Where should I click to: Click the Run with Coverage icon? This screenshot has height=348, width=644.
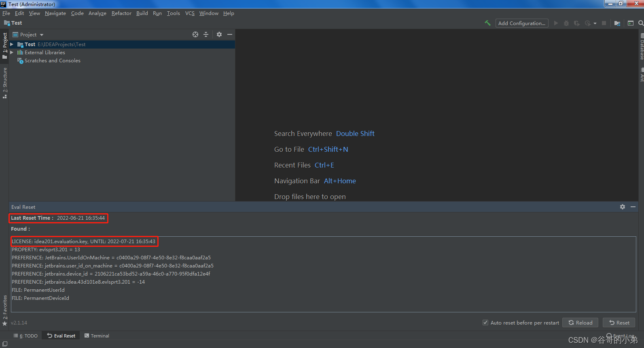point(577,23)
